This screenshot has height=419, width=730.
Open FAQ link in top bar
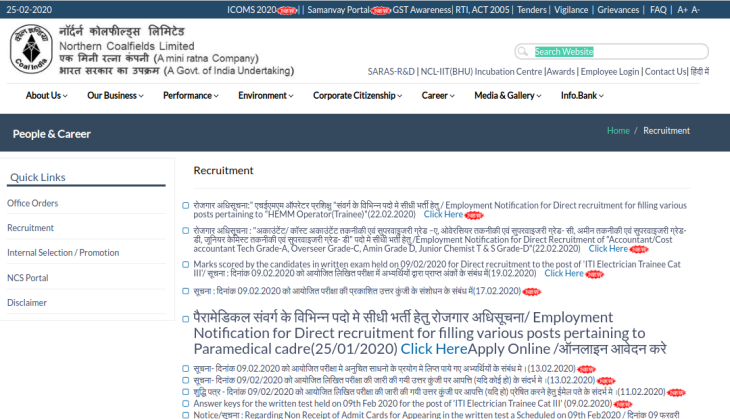pyautogui.click(x=658, y=10)
